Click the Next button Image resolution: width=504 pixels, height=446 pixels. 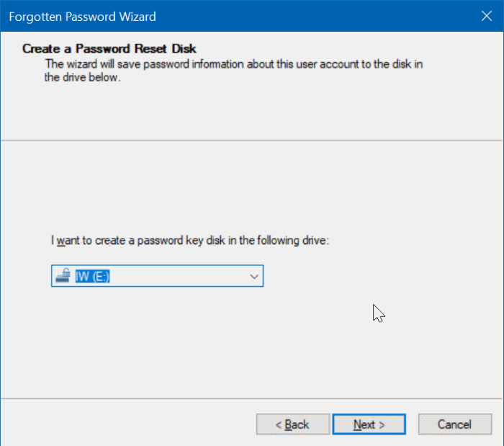369,424
